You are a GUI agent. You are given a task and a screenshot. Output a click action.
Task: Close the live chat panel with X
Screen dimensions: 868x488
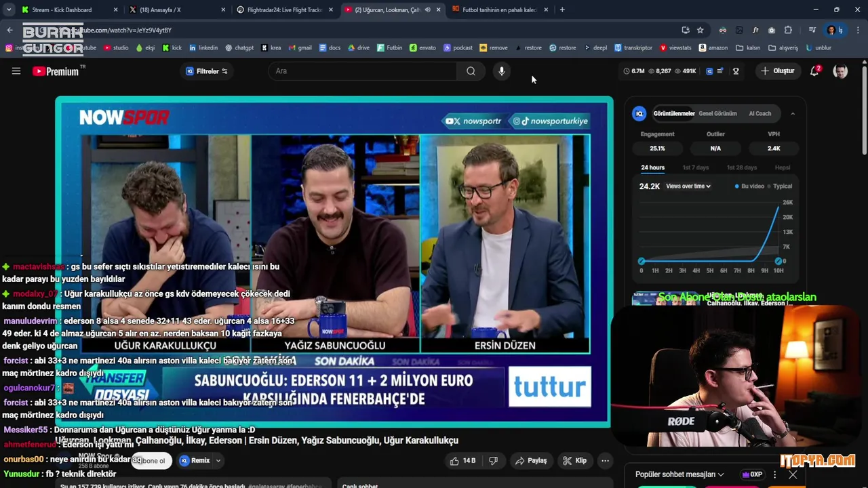pyautogui.click(x=793, y=474)
